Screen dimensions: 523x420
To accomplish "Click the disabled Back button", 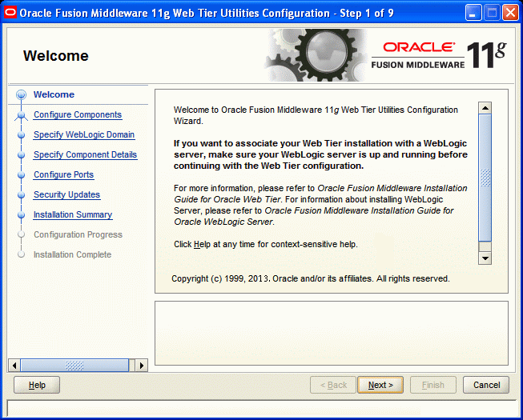I will [333, 385].
